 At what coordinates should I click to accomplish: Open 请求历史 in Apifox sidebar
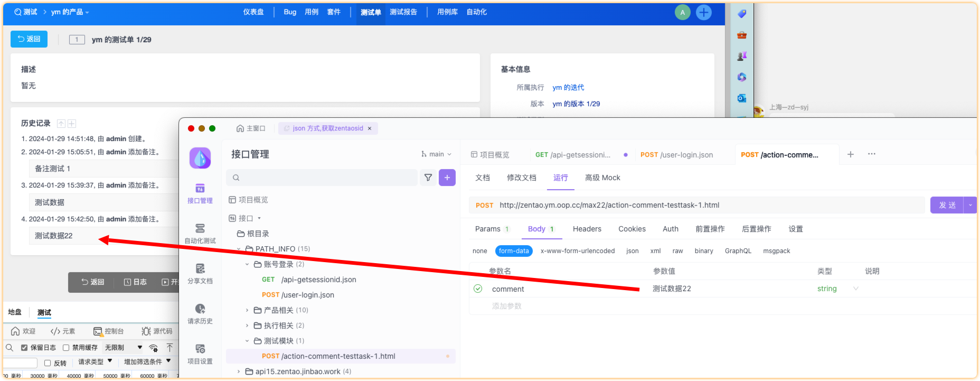pyautogui.click(x=200, y=314)
